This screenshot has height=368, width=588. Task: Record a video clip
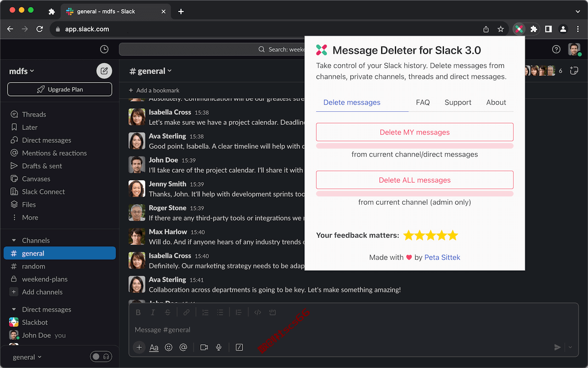click(204, 347)
